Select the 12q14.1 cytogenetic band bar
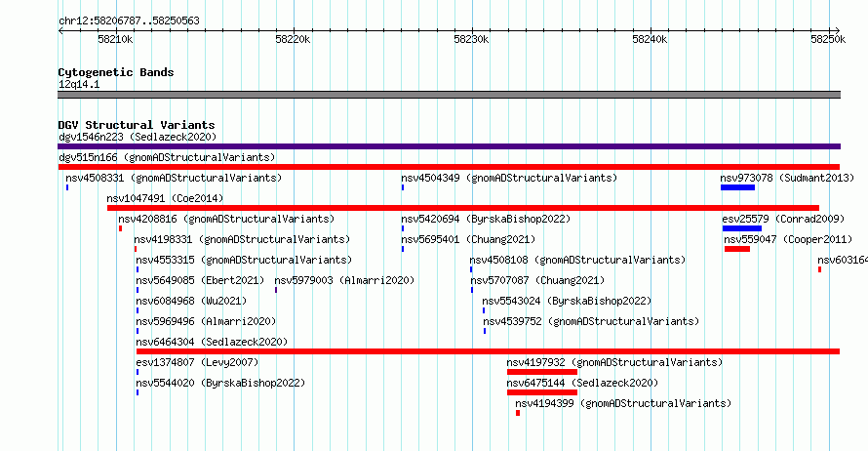This screenshot has width=868, height=451. pos(449,95)
